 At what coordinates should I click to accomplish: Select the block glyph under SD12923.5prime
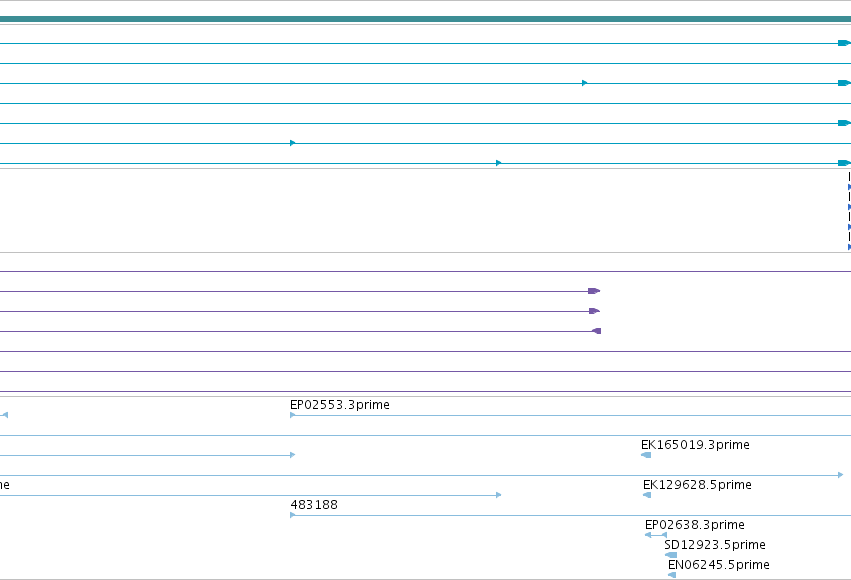[x=671, y=555]
